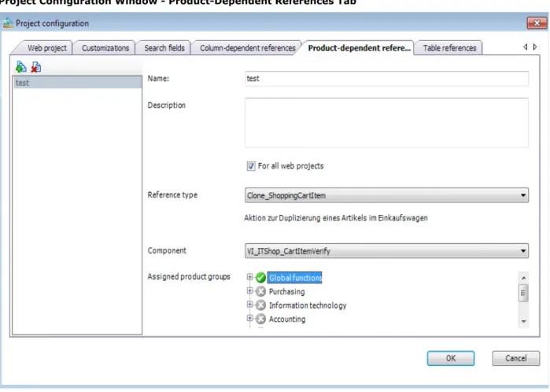
Task: Click the add new reference icon
Action: [x=20, y=66]
